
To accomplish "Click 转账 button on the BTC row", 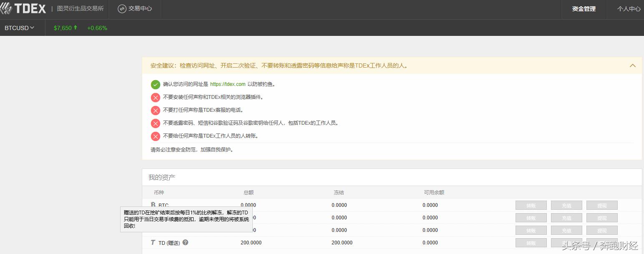I will 531,205.
